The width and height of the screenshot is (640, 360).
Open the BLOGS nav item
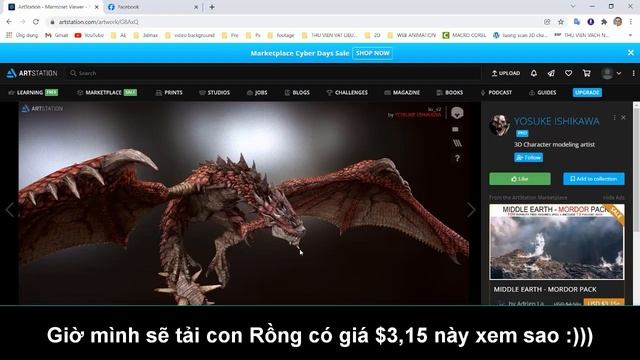click(x=297, y=93)
